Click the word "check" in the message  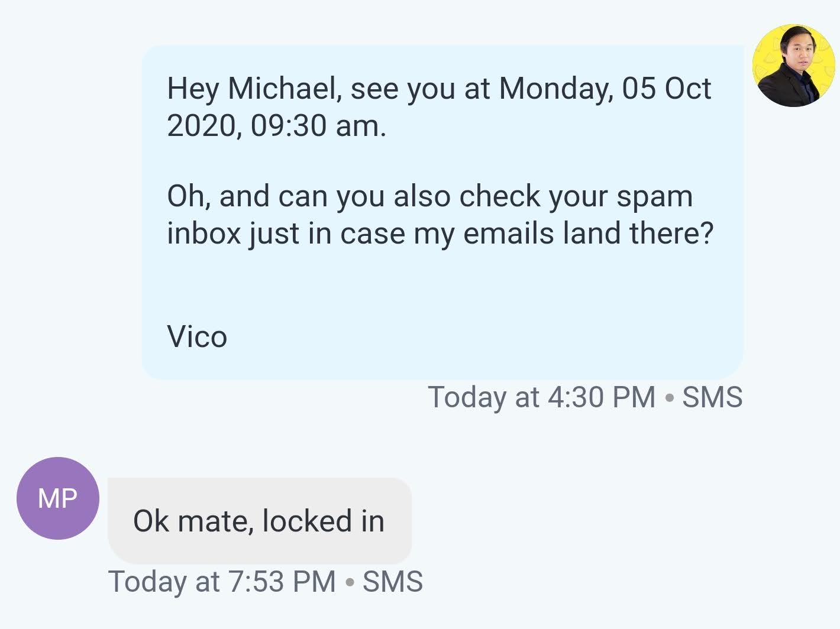pos(499,196)
